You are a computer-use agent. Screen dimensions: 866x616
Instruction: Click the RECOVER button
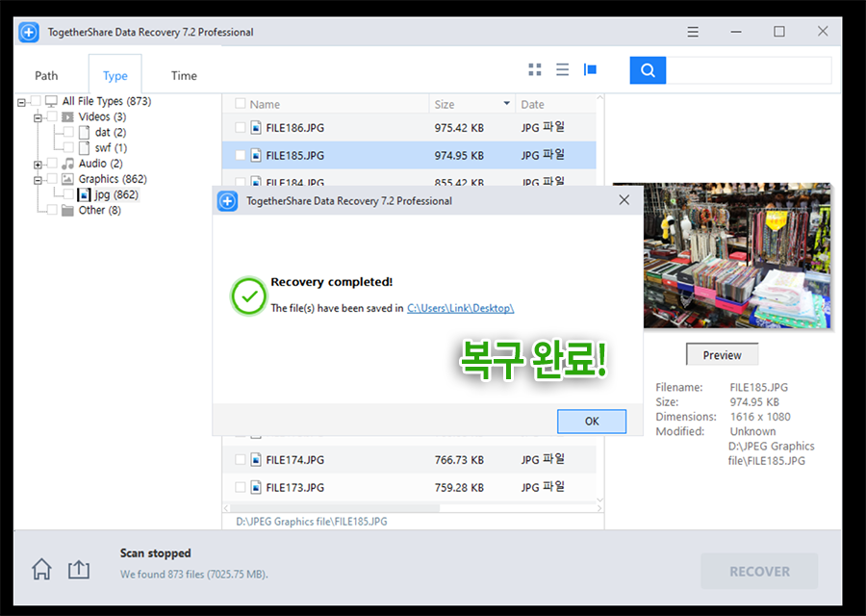point(759,572)
